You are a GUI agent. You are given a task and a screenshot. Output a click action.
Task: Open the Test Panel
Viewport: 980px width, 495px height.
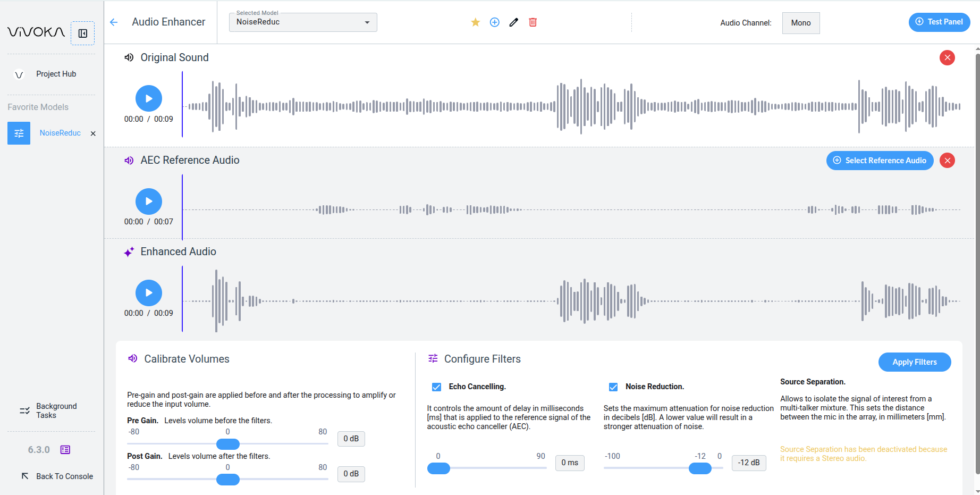[939, 22]
